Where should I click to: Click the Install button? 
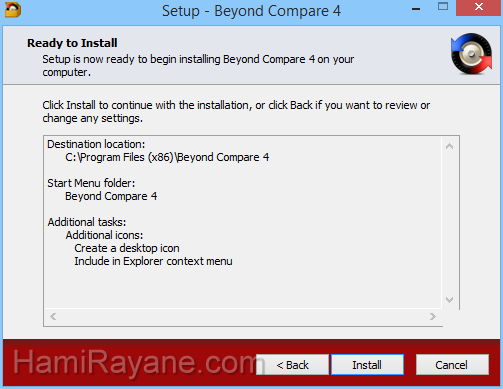tap(367, 365)
